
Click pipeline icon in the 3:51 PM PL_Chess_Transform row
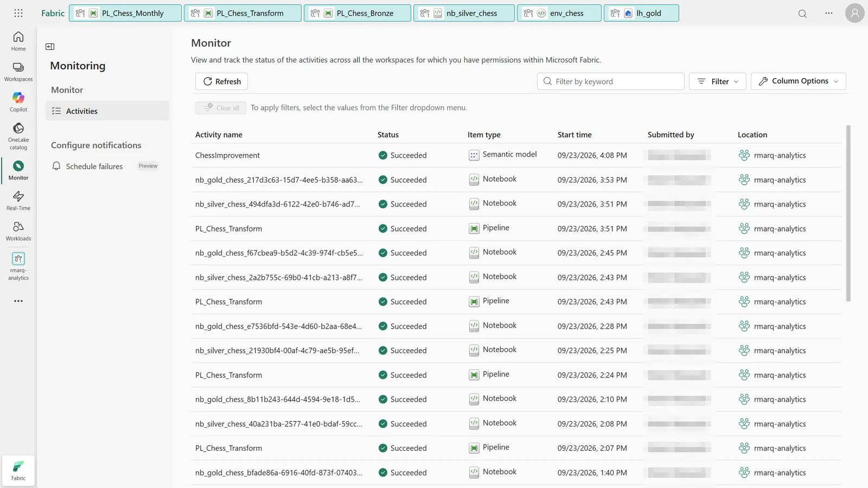coord(474,229)
